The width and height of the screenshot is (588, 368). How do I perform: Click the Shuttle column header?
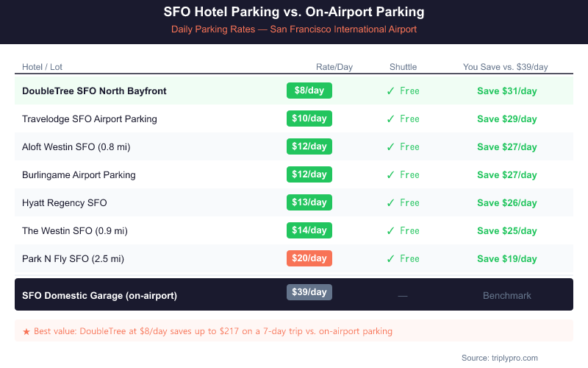403,67
